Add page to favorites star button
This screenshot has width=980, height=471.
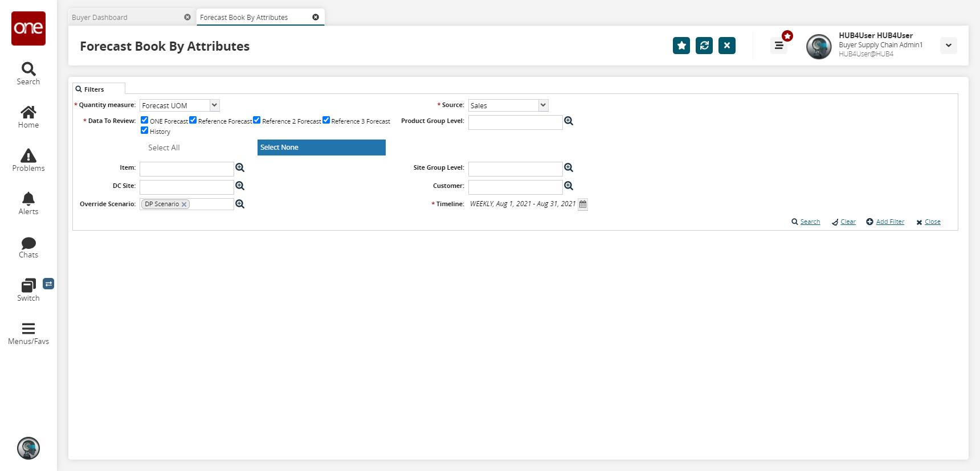(x=681, y=46)
